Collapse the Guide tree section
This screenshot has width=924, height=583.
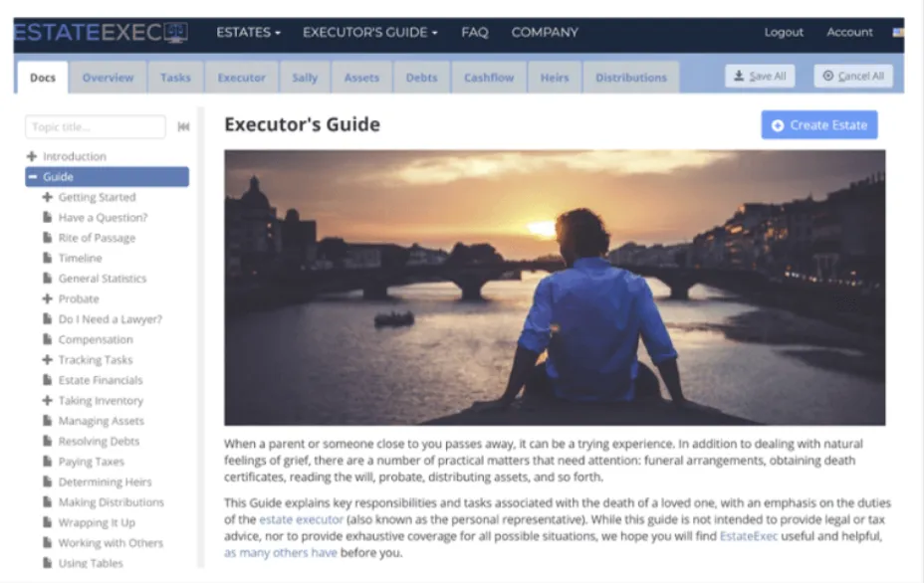click(33, 177)
